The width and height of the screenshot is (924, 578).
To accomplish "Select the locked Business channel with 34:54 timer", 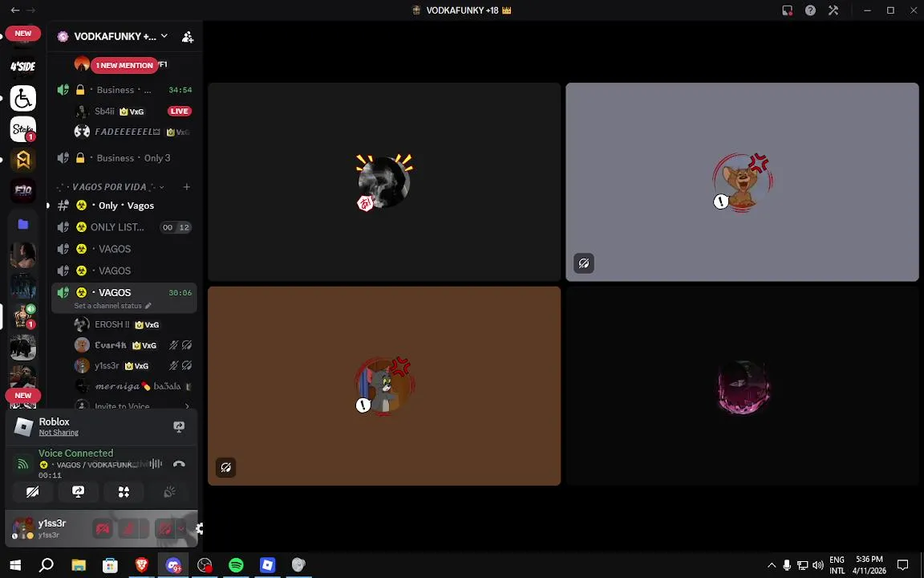I will [x=124, y=90].
